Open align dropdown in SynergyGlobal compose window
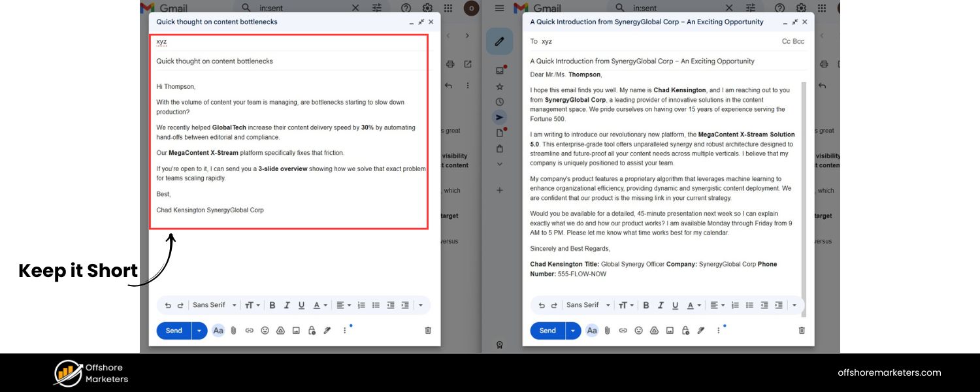Screen dimensions: 980x392 coord(717,305)
